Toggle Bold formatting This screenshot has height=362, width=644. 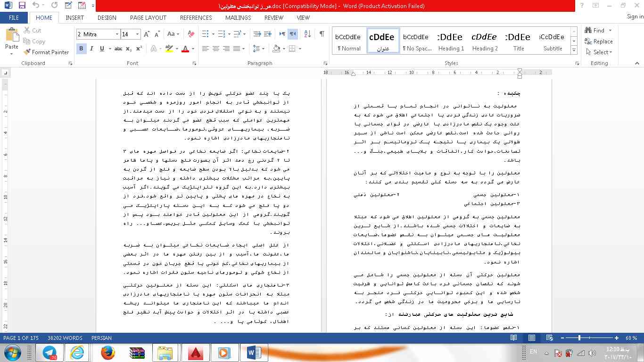(81, 49)
